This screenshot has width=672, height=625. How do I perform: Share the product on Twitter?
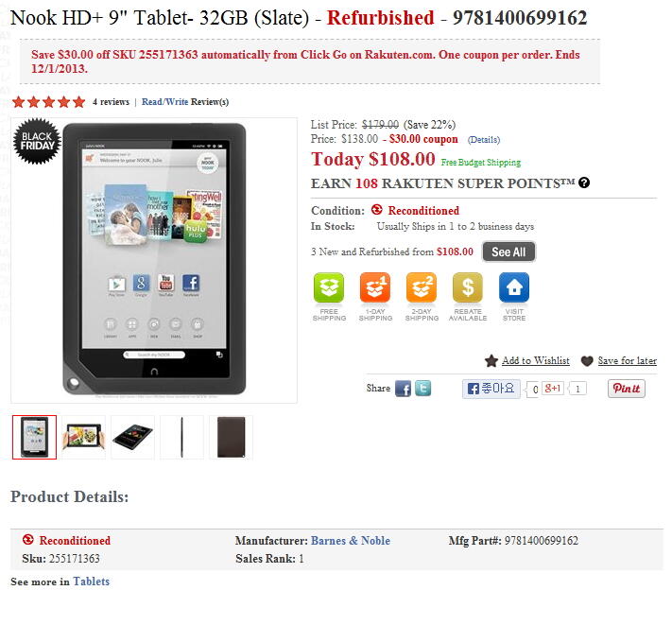click(x=423, y=389)
